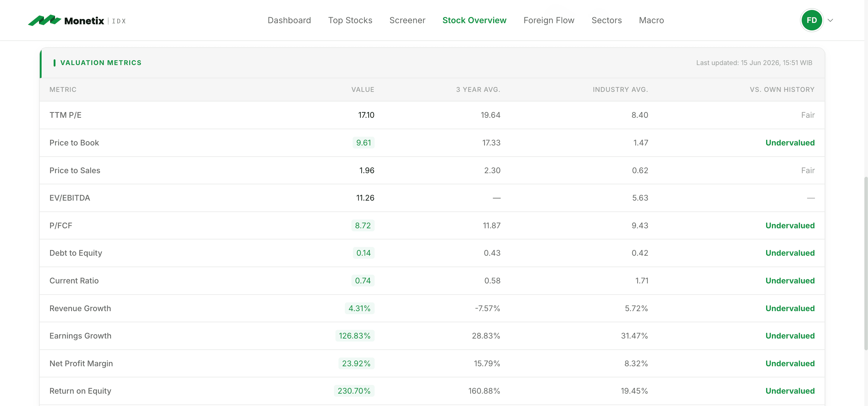Viewport: 868px width, 406px height.
Task: Click the Current Ratio value 0.74
Action: pos(363,281)
